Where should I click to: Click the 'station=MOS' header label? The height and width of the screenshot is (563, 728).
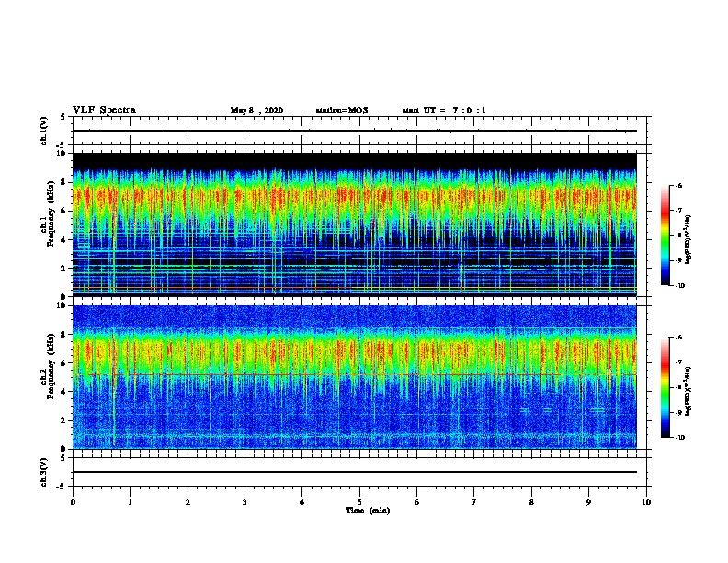pyautogui.click(x=342, y=110)
